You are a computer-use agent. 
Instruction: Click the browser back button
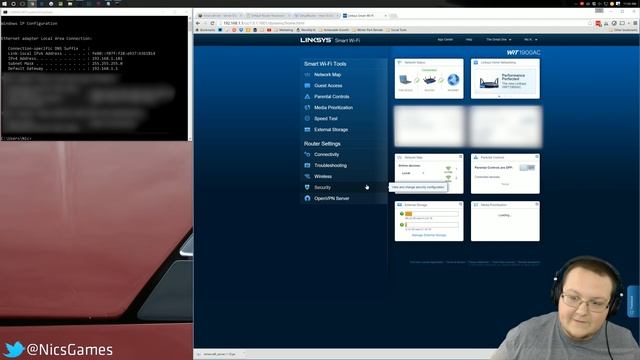tap(198, 23)
